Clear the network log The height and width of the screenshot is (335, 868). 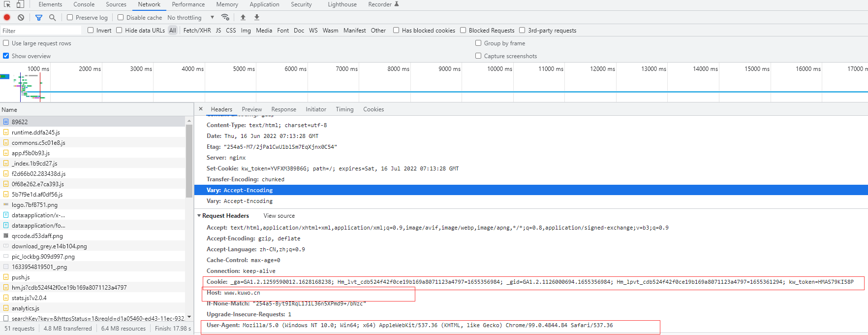click(21, 17)
